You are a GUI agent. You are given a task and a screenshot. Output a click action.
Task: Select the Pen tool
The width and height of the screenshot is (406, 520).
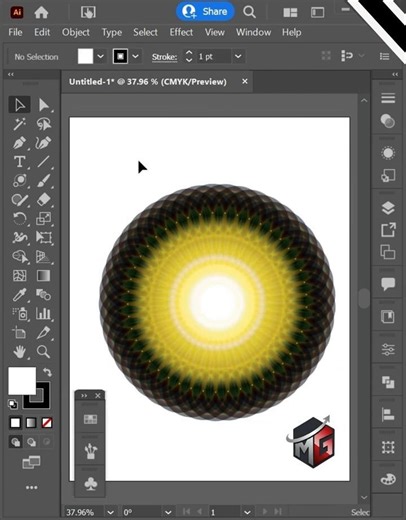(19, 143)
